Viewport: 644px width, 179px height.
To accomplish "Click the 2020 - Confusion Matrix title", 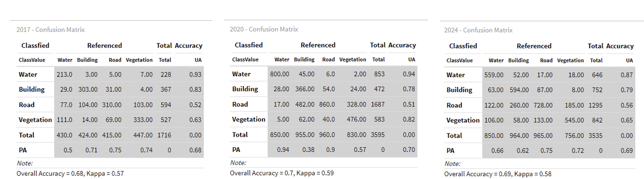I will point(264,29).
